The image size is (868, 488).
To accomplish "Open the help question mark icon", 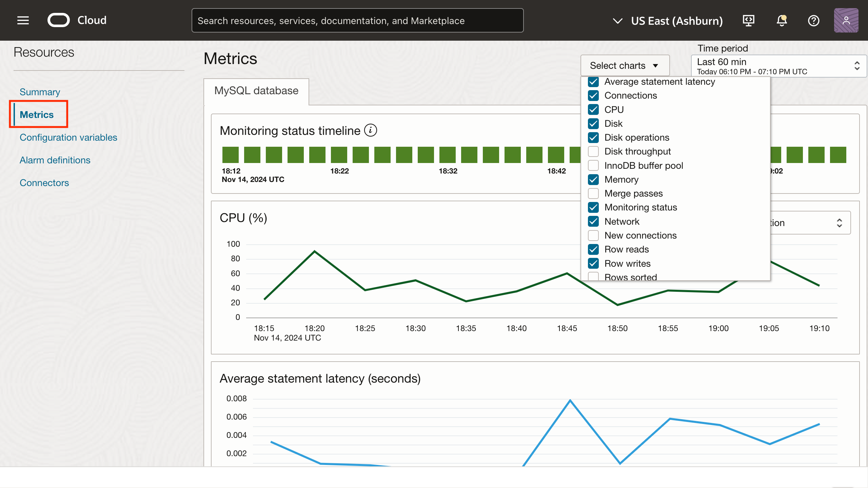I will point(813,21).
